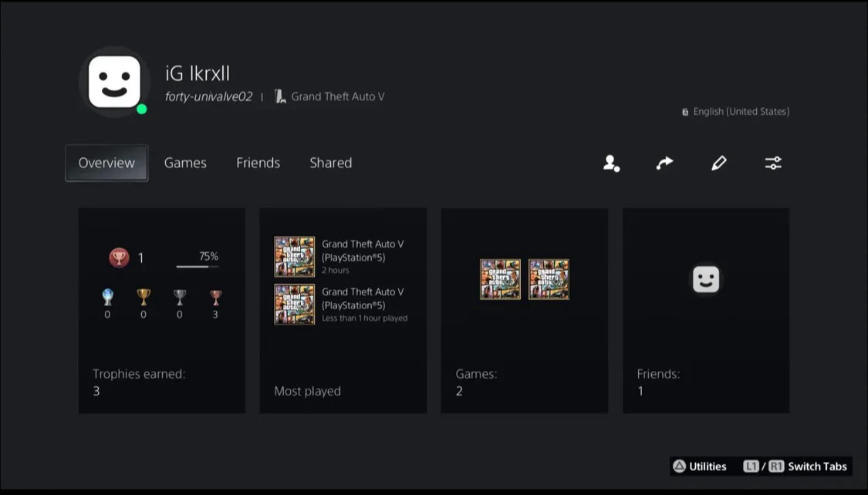Screen dimensions: 868x495
Task: Switch to the Games tab
Action: coord(185,163)
